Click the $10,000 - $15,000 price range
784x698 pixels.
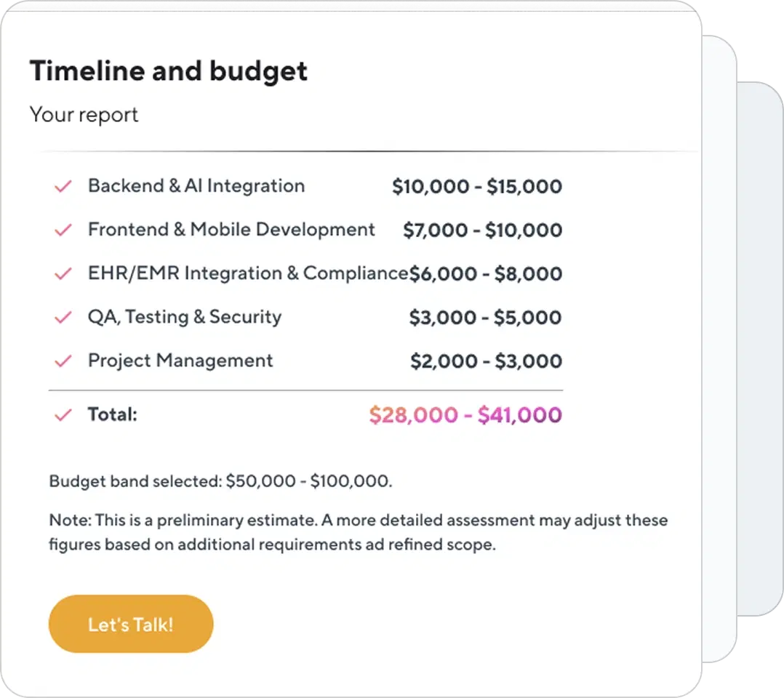(x=477, y=187)
